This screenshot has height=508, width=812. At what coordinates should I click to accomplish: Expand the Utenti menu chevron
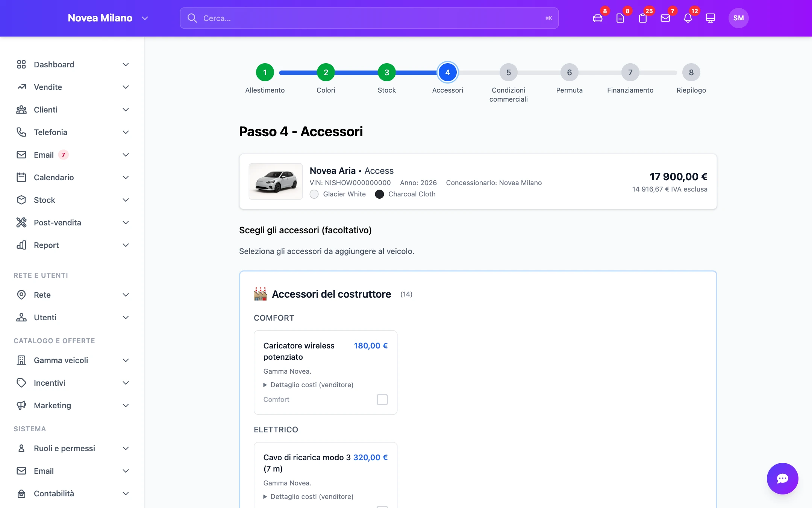click(126, 317)
